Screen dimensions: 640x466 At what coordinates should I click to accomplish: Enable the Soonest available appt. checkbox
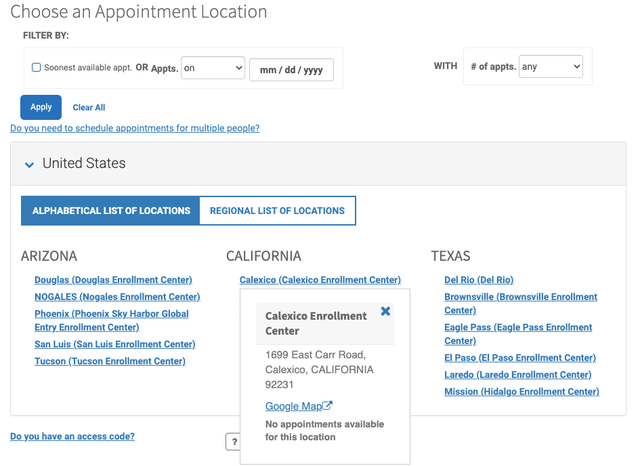37,68
